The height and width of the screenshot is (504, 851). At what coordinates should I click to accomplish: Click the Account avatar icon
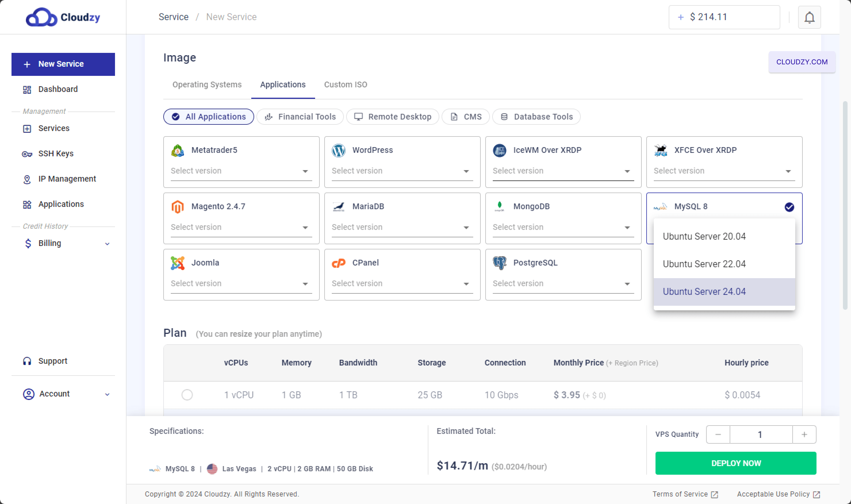[28, 394]
